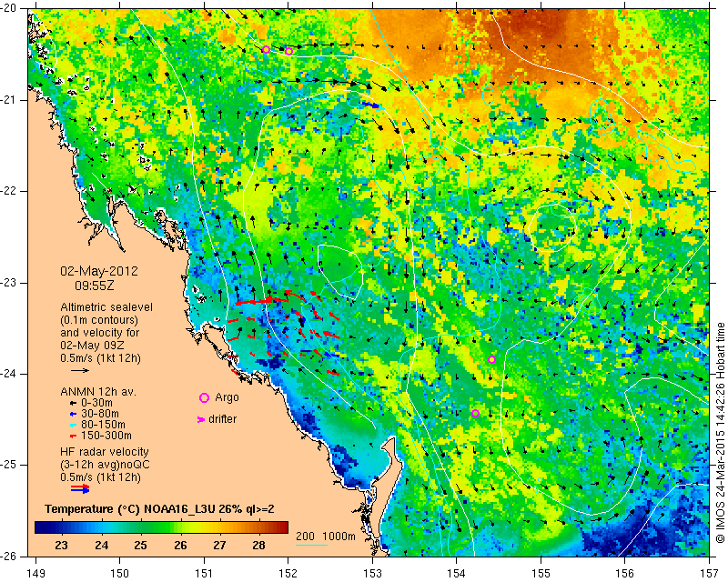
Task: Click the '30-80m' depth range label
Action: [x=100, y=414]
